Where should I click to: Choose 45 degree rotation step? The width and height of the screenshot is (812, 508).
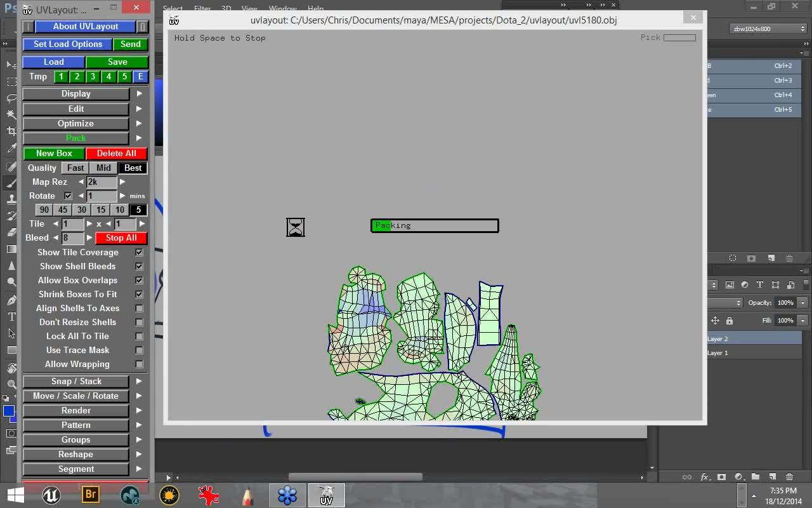(x=63, y=210)
